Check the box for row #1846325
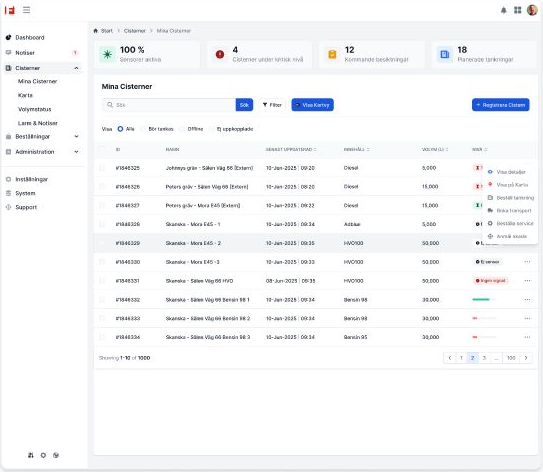The height and width of the screenshot is (472, 543). (x=102, y=168)
